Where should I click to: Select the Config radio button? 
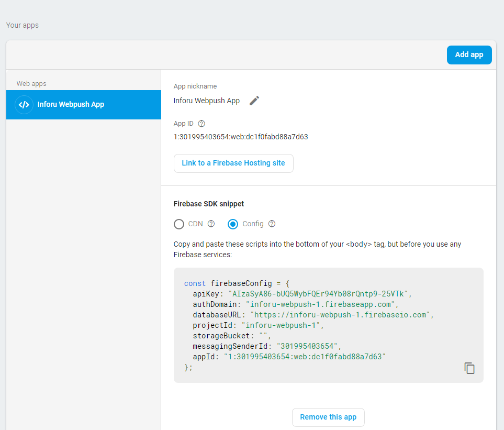(233, 224)
